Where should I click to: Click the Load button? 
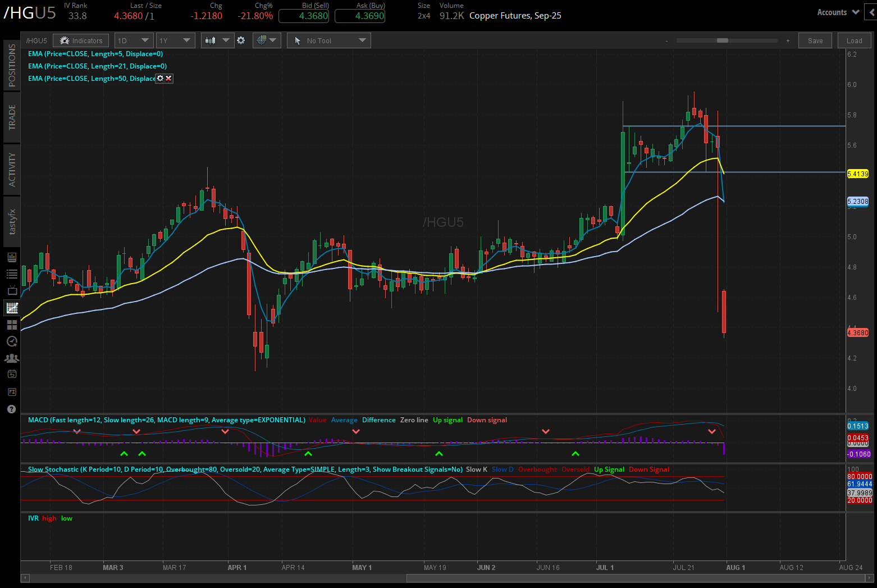coord(854,40)
